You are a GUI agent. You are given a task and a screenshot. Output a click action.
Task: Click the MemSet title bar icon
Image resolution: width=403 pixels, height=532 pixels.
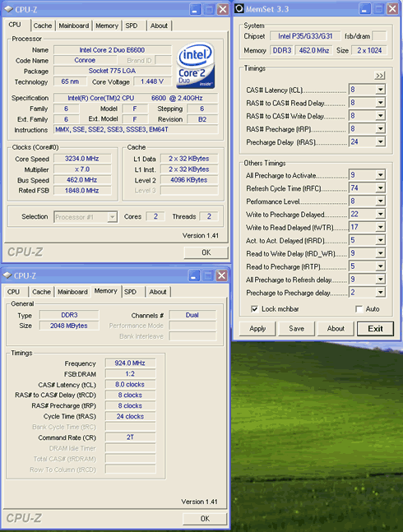click(x=239, y=8)
